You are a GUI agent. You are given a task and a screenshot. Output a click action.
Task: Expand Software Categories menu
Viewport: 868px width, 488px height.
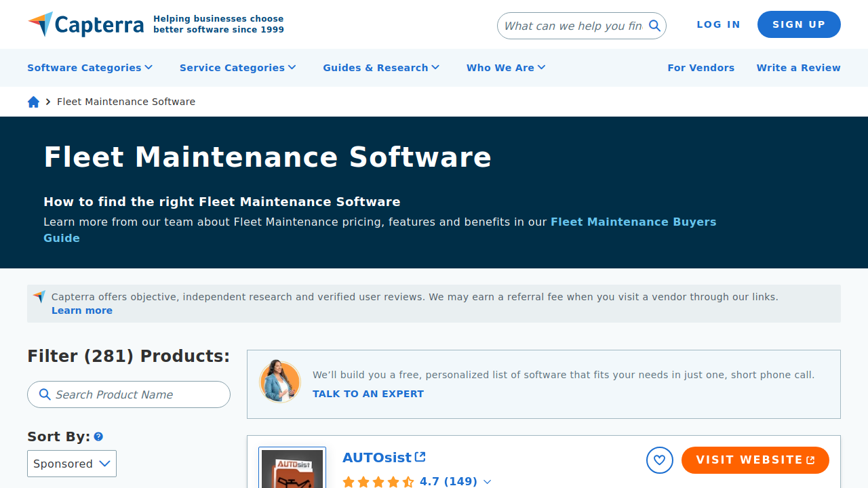(x=90, y=68)
